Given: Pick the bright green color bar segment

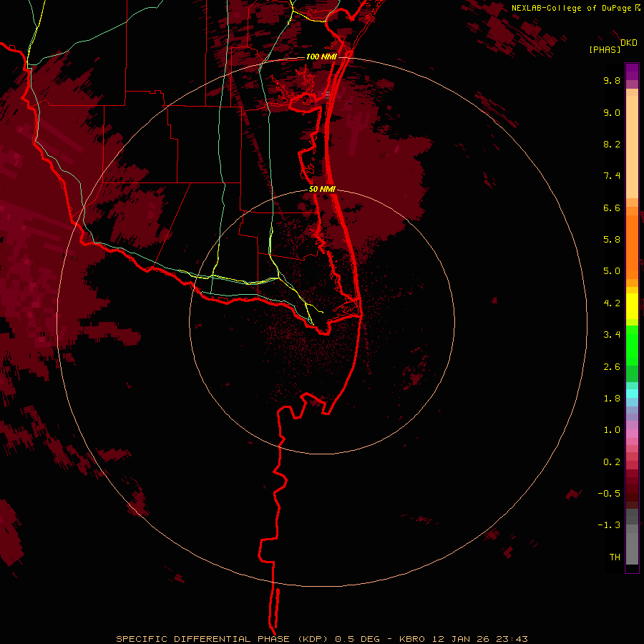Looking at the screenshot, I should click(x=632, y=345).
